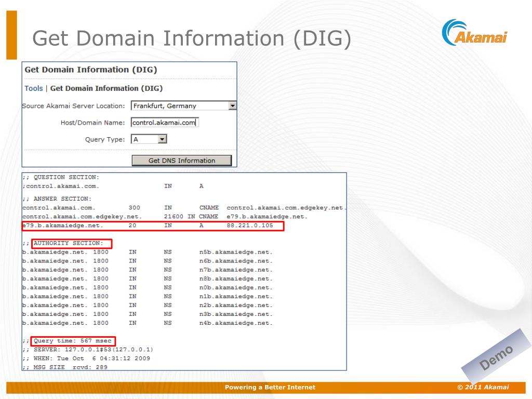The width and height of the screenshot is (532, 399).
Task: Click n3b.akamaiedge.net. nameserver entry
Action: point(236,314)
